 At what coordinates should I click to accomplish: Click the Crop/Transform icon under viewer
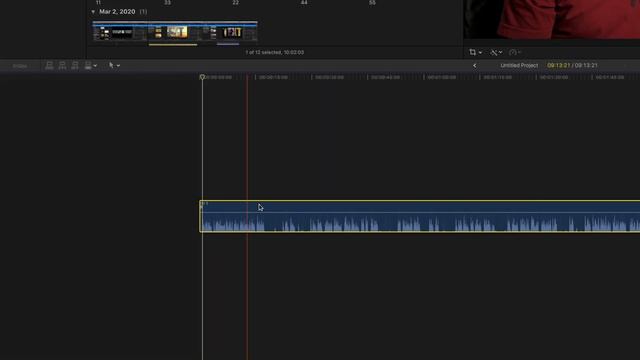(473, 52)
